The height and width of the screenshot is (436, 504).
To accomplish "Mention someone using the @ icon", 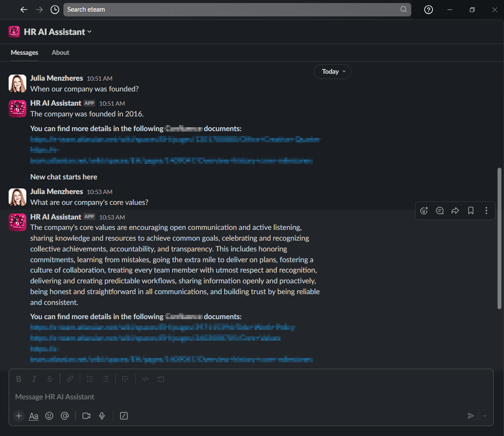I will tap(65, 416).
